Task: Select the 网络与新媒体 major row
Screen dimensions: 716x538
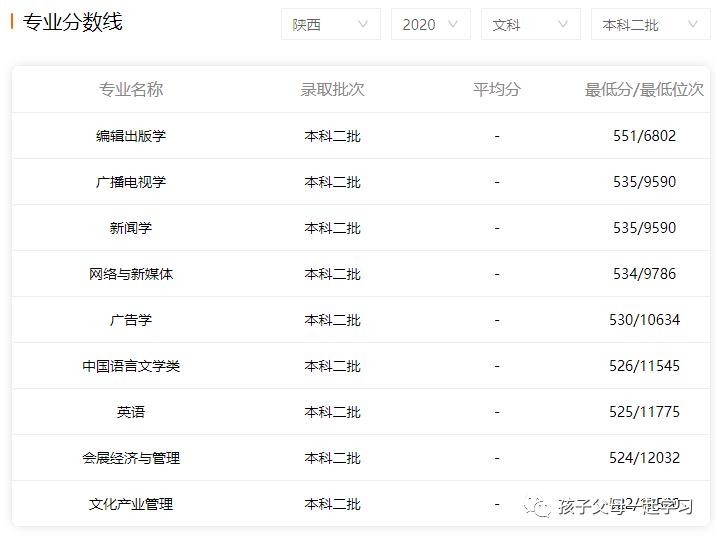Action: point(131,274)
